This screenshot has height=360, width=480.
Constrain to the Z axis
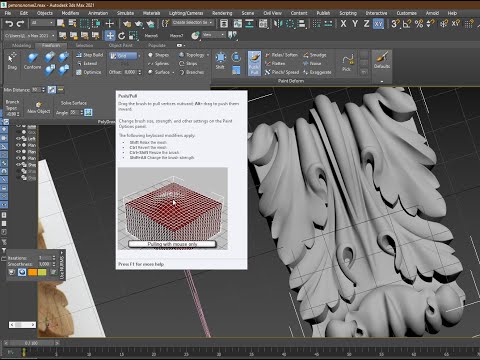366,24
